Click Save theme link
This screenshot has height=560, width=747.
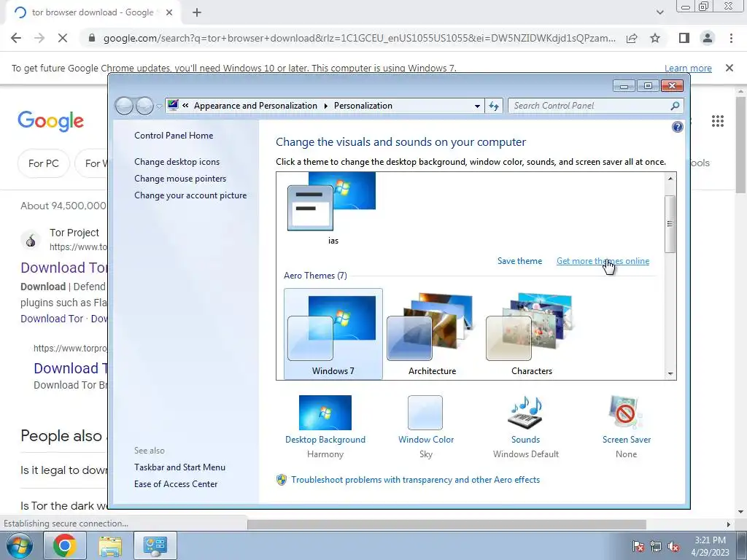click(x=519, y=261)
